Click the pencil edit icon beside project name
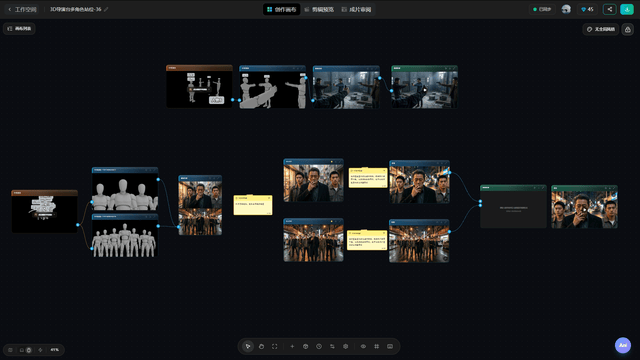640x360 pixels. 106,9
